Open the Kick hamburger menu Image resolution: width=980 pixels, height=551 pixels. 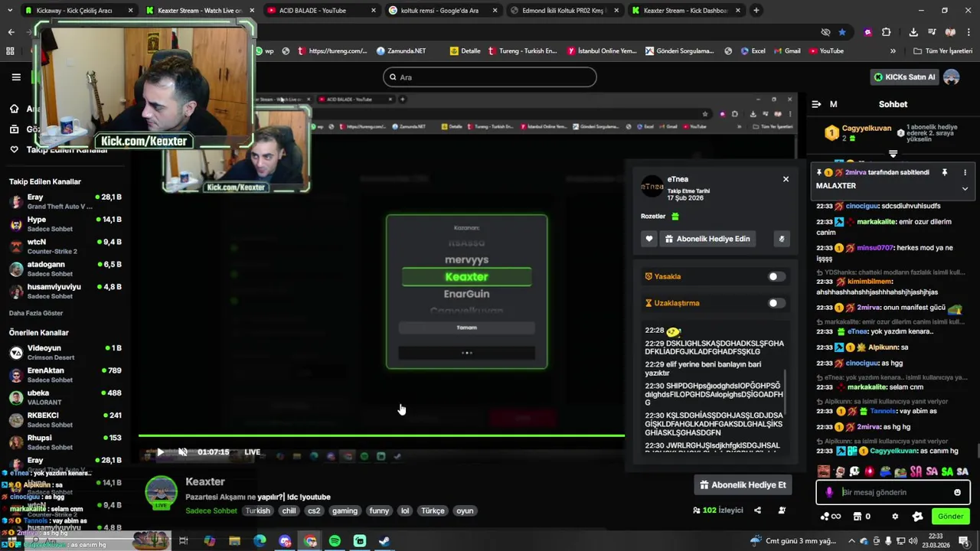tap(15, 77)
